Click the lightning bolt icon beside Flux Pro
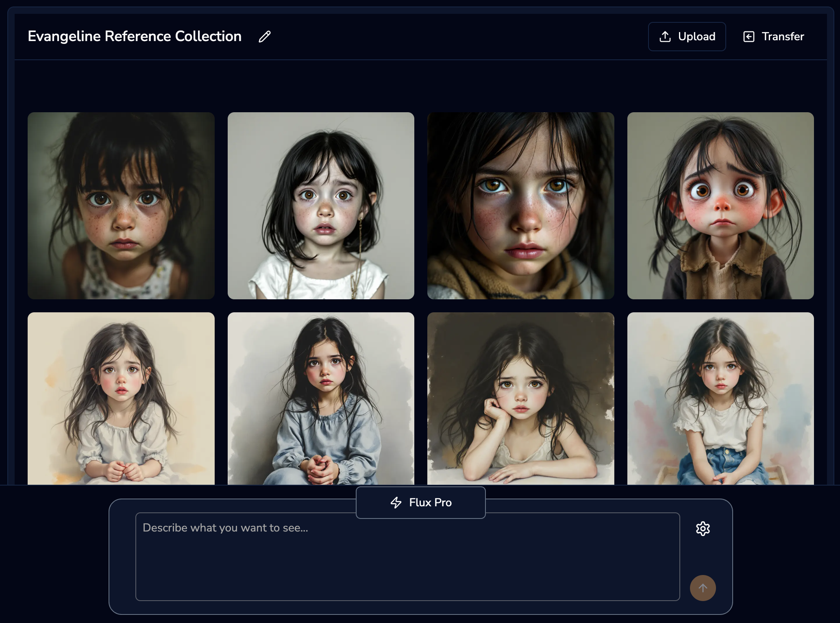The image size is (840, 623). (396, 503)
